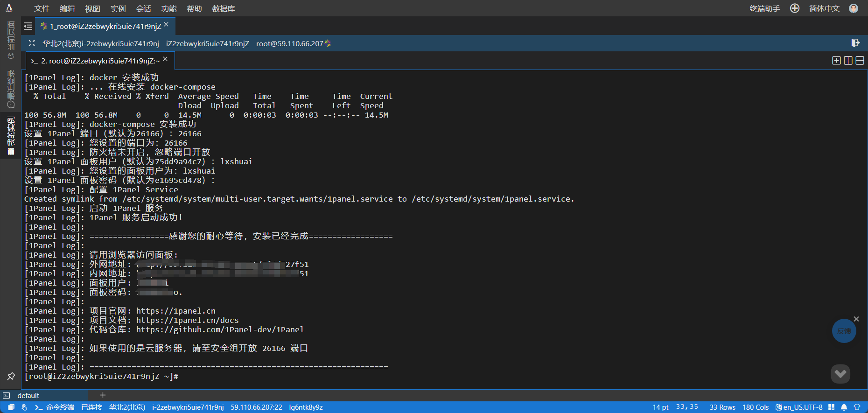Add a new tab next to default

(103, 395)
